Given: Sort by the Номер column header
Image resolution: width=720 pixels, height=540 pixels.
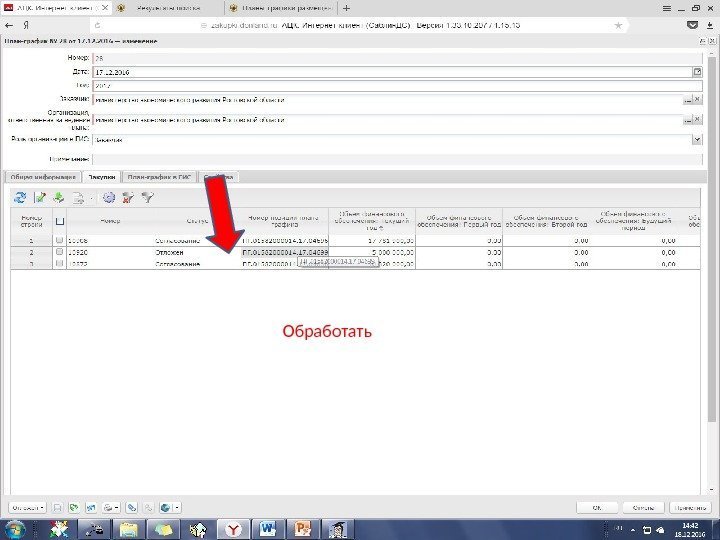Looking at the screenshot, I should 110,221.
